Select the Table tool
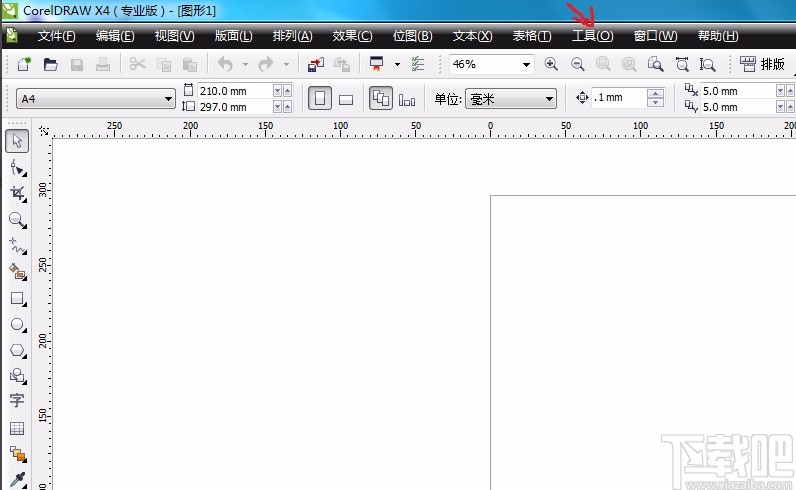Viewport: 796px width, 490px height. [17, 428]
